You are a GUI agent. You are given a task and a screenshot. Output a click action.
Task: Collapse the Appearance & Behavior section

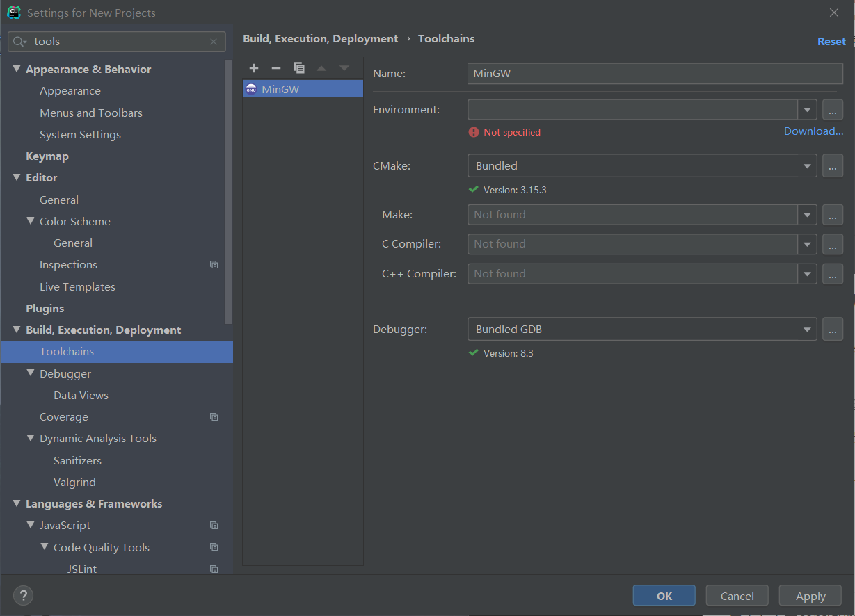(17, 70)
